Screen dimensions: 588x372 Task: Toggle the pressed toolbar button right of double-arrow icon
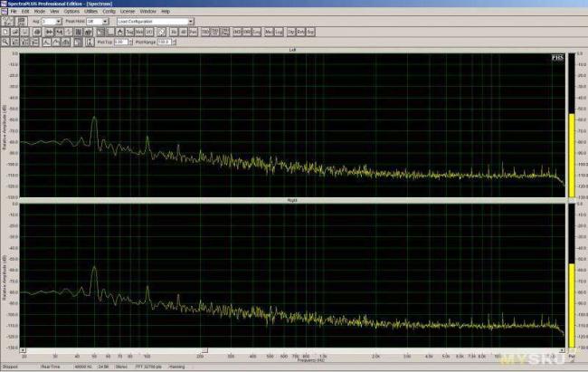click(x=59, y=33)
